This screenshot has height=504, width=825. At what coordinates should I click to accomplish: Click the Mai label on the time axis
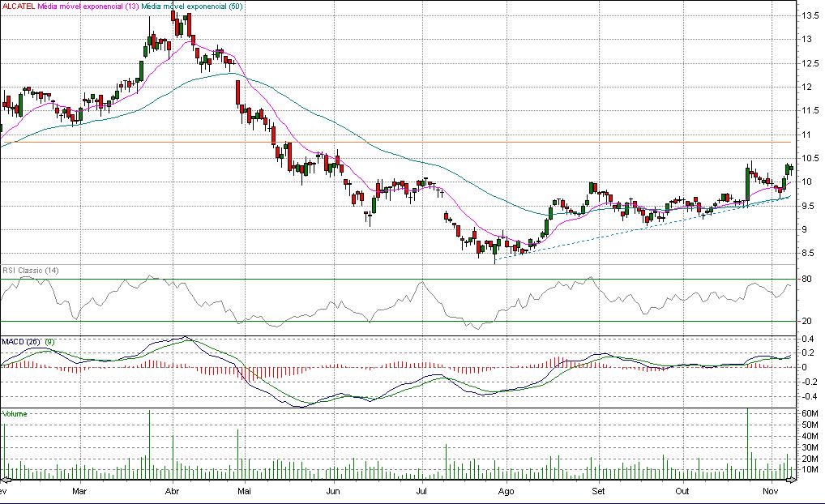[244, 491]
